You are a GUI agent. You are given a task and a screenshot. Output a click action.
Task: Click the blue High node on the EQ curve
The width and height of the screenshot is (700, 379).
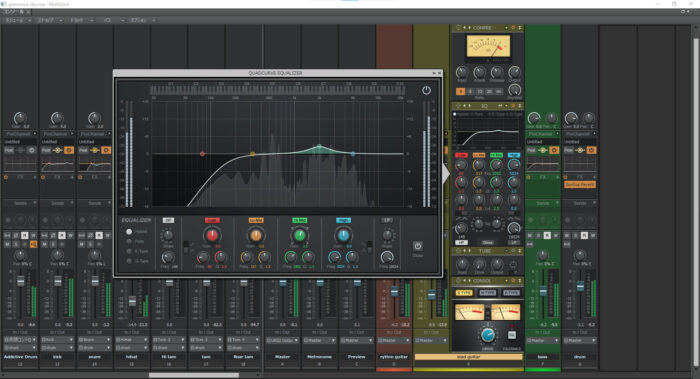coord(353,154)
